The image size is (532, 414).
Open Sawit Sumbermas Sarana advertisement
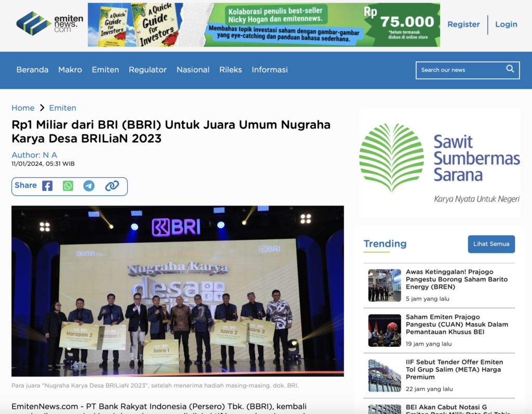pos(440,163)
